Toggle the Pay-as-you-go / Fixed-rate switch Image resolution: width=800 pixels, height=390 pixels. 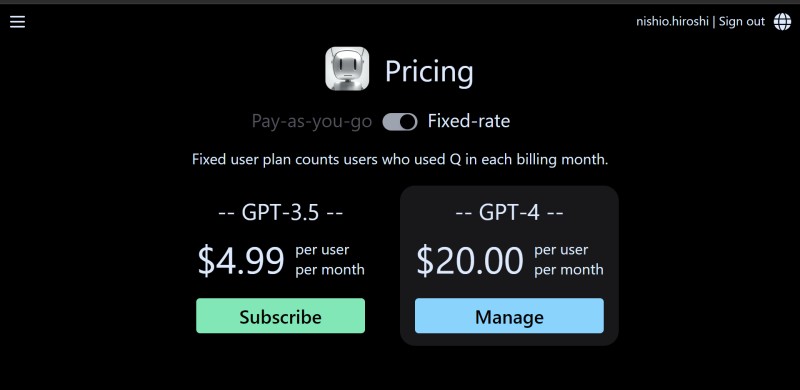point(399,121)
